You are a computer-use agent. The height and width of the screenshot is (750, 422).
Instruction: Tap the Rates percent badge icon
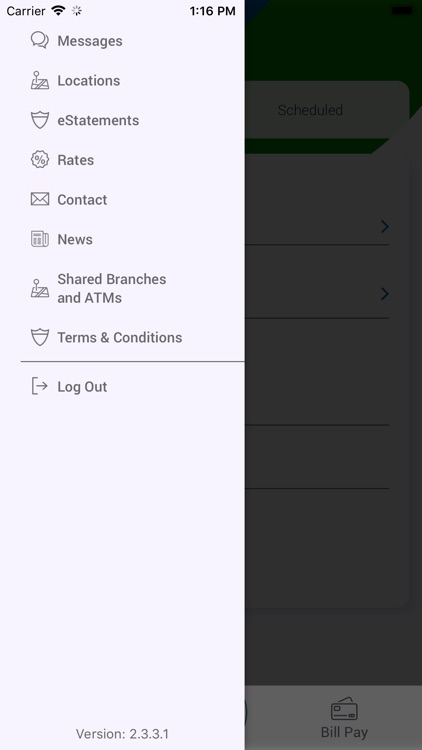tap(40, 159)
